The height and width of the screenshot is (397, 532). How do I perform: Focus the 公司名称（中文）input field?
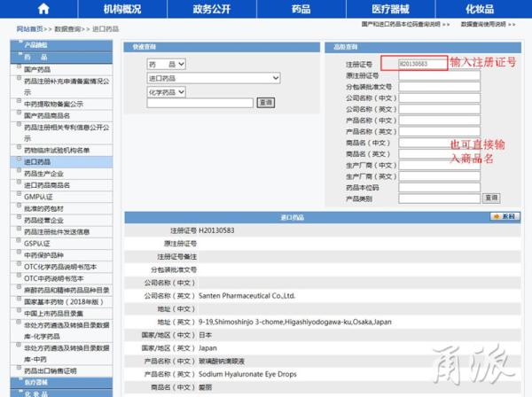[440, 98]
